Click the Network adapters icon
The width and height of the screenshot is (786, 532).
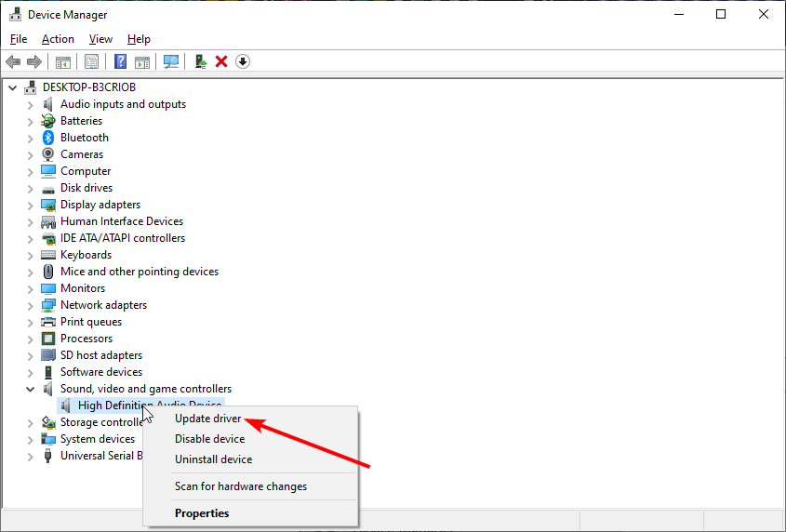coord(48,305)
